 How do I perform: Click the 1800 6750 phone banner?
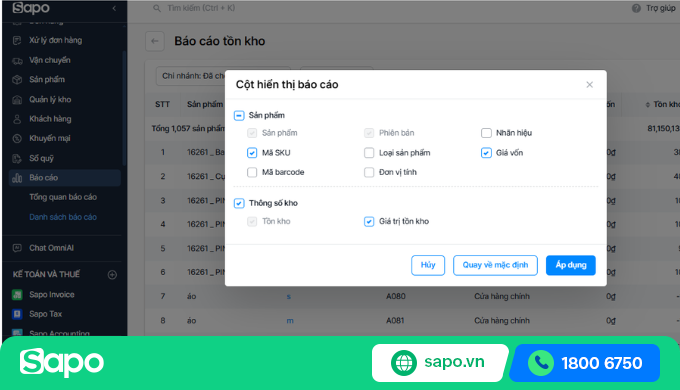pyautogui.click(x=585, y=363)
